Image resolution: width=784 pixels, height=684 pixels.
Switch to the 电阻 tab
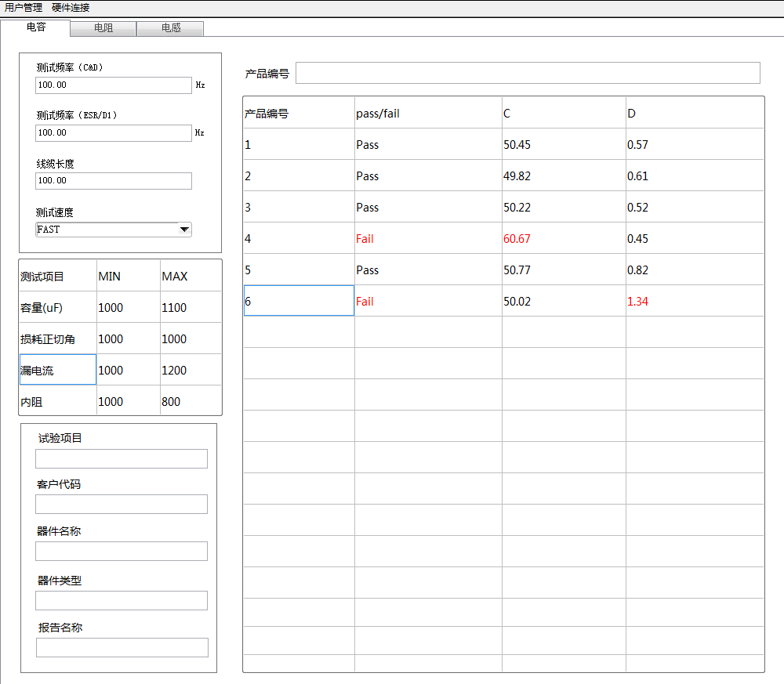click(x=103, y=28)
